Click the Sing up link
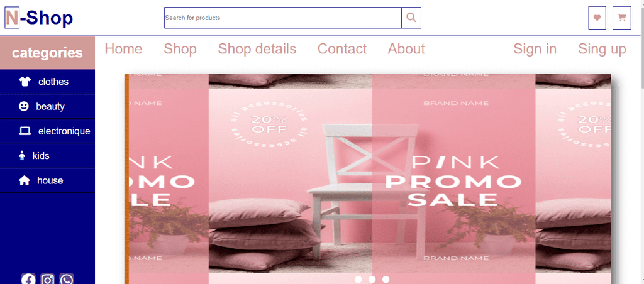This screenshot has height=284, width=644. click(602, 49)
